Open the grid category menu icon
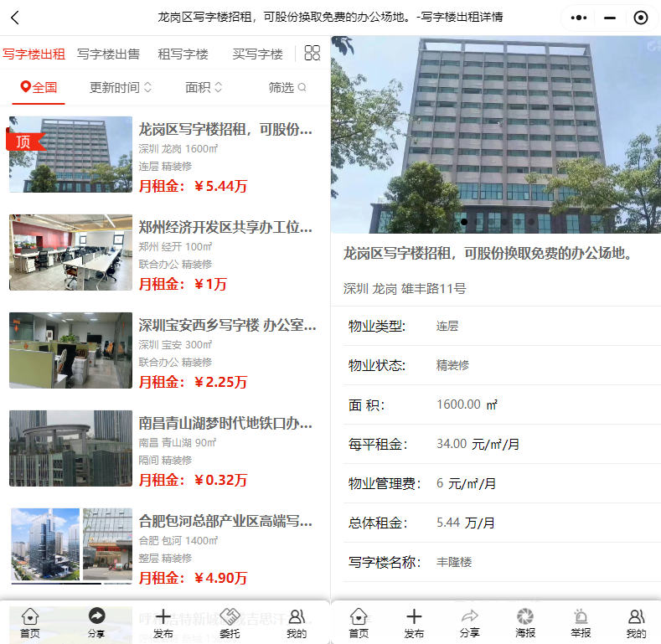 312,54
